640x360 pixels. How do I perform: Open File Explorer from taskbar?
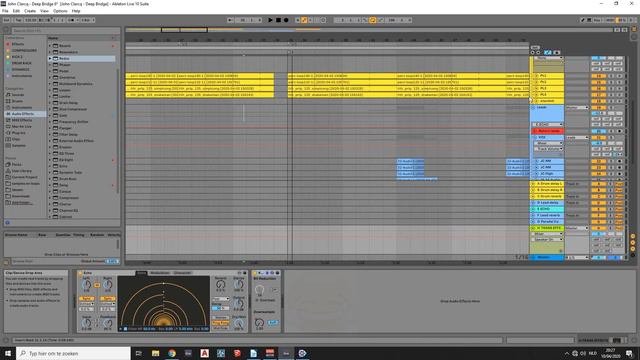[x=155, y=353]
